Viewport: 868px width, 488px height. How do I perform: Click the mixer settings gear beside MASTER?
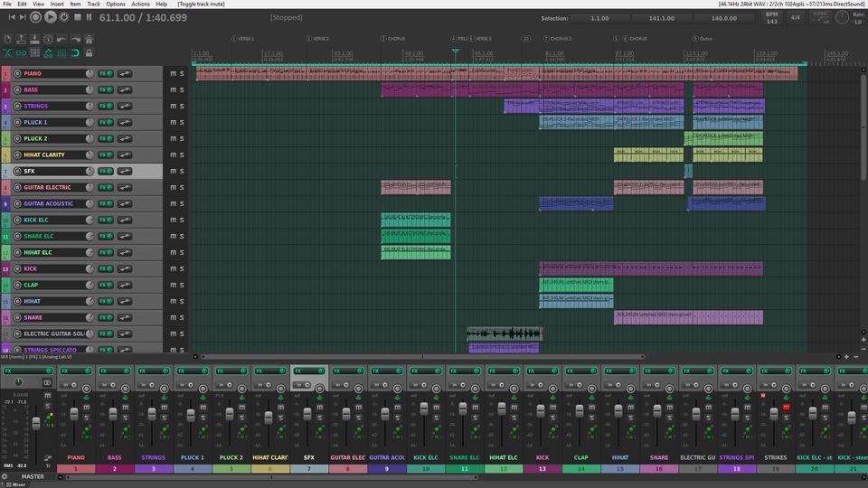(5, 476)
